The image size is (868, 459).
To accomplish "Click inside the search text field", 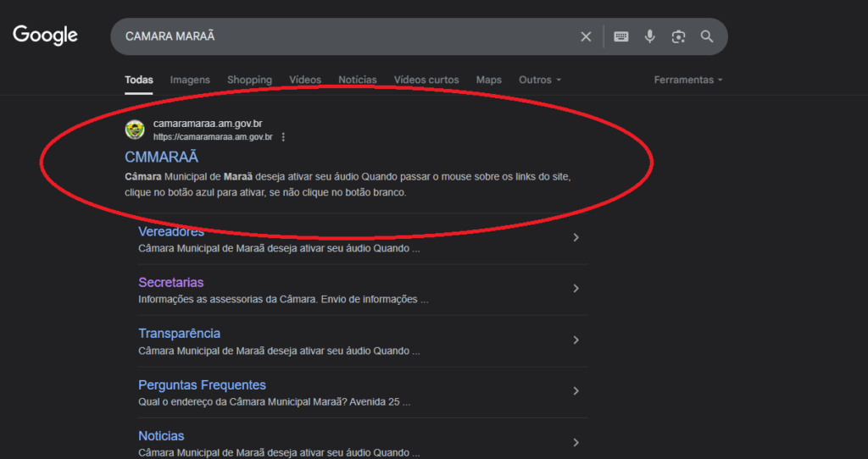I will click(x=339, y=36).
